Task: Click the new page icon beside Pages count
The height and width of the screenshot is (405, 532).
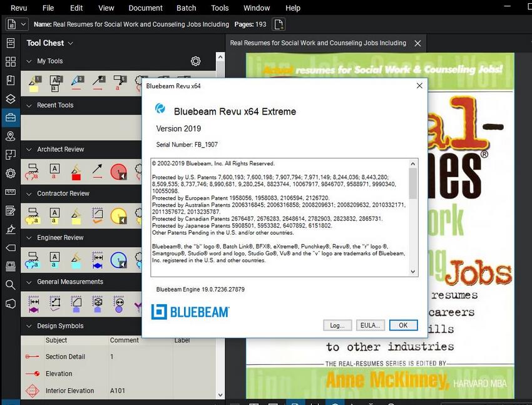Action: click(x=279, y=24)
